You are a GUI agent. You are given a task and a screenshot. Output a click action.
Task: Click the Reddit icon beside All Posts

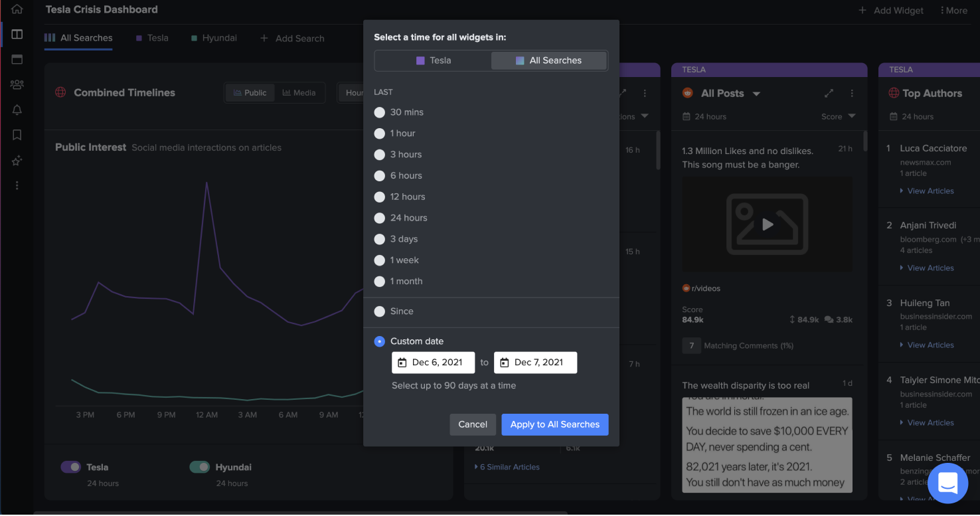pyautogui.click(x=688, y=93)
